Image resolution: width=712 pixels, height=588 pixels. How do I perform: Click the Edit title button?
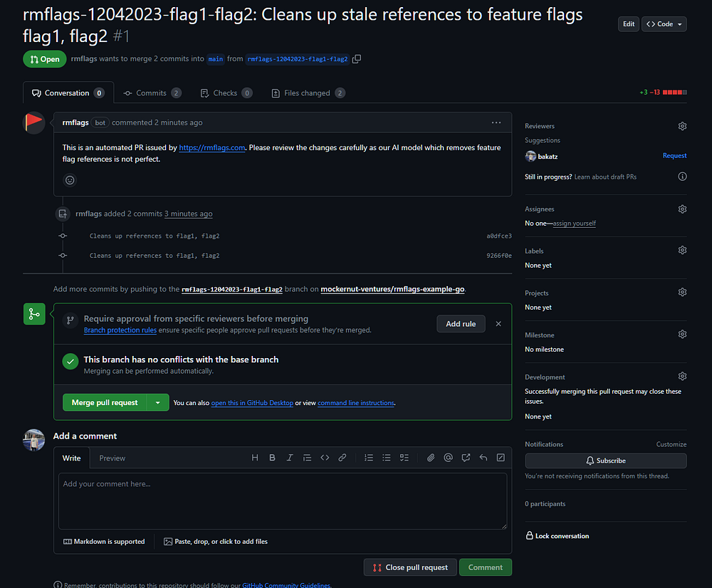click(629, 24)
